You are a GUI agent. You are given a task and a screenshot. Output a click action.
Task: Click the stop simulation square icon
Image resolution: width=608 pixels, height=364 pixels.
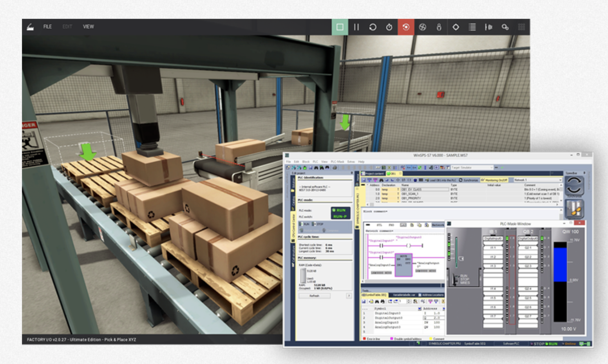point(340,27)
